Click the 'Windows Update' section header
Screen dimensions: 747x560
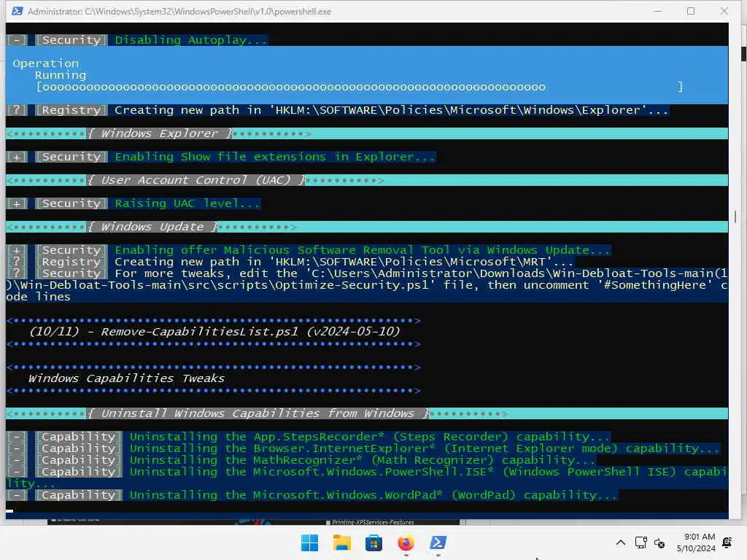(x=152, y=227)
